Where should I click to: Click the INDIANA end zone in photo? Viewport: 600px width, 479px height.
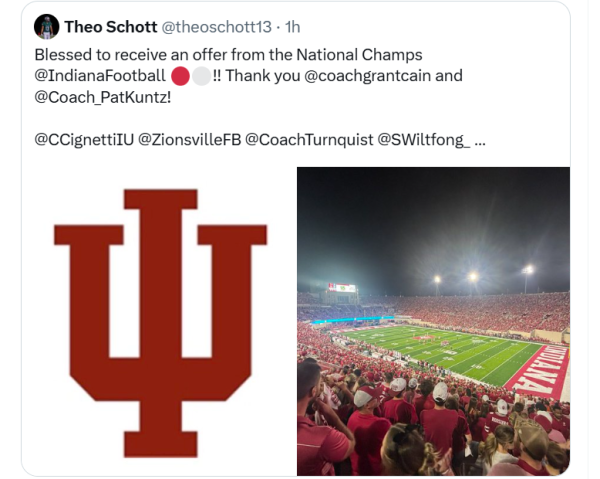[541, 369]
